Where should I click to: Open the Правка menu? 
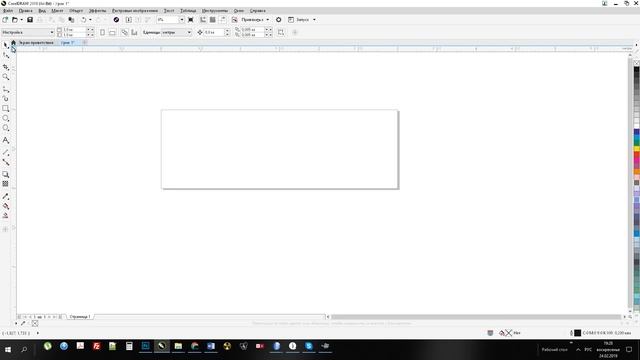tap(25, 11)
